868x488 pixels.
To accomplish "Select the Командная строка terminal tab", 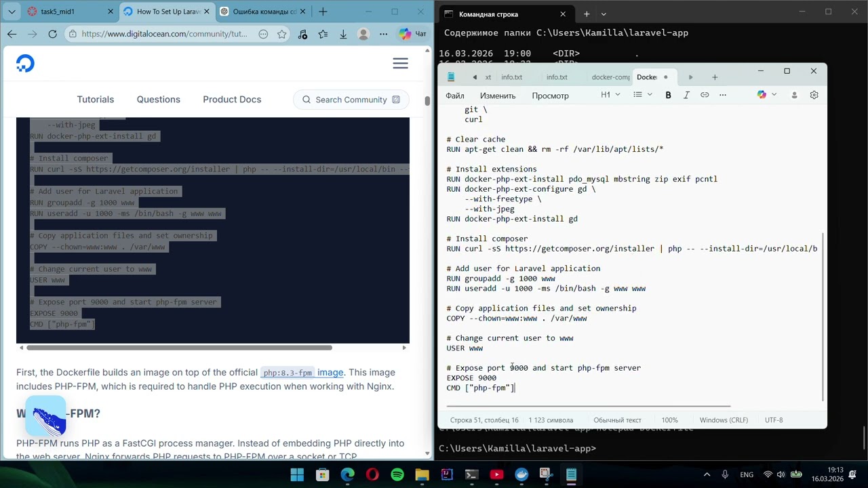I will [x=505, y=14].
